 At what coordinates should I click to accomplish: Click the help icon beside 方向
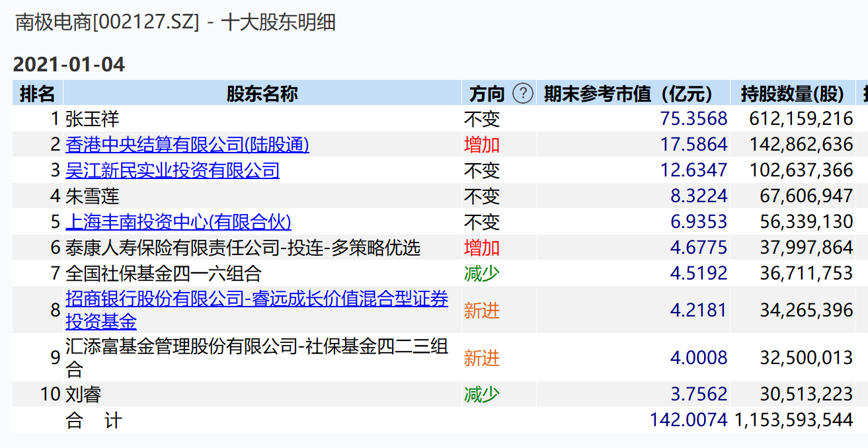tap(523, 94)
